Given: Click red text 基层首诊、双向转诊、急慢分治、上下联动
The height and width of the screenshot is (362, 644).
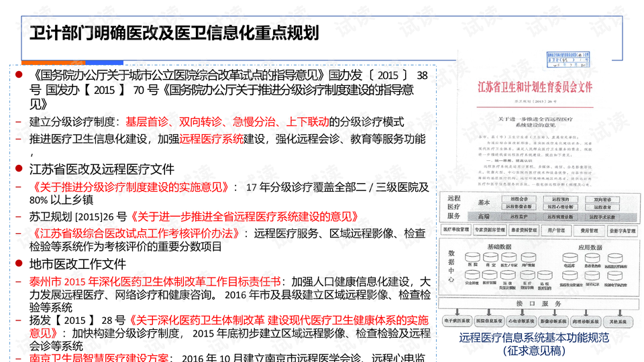Looking at the screenshot, I should 227,121.
